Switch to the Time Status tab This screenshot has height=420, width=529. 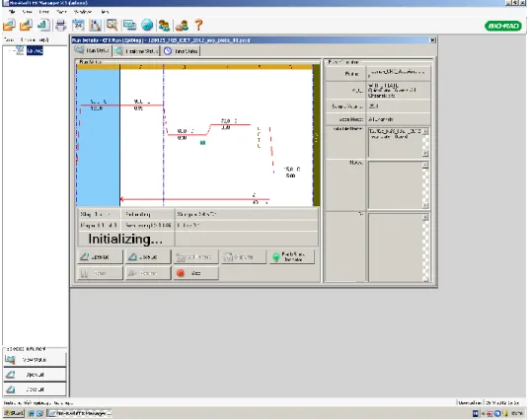pos(181,51)
